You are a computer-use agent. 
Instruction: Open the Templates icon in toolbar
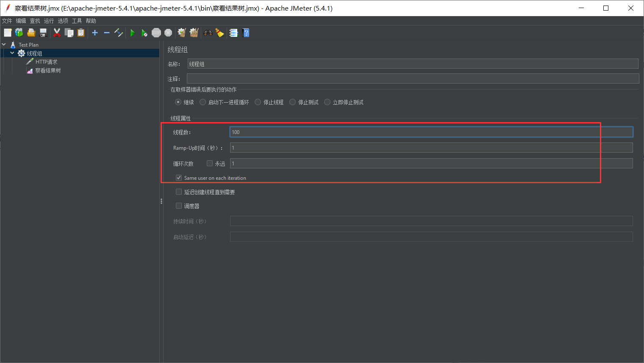point(19,33)
